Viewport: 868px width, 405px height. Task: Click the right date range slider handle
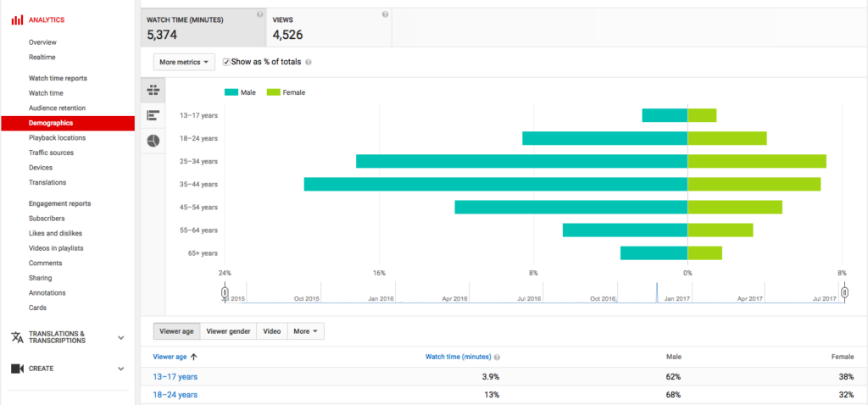[845, 291]
